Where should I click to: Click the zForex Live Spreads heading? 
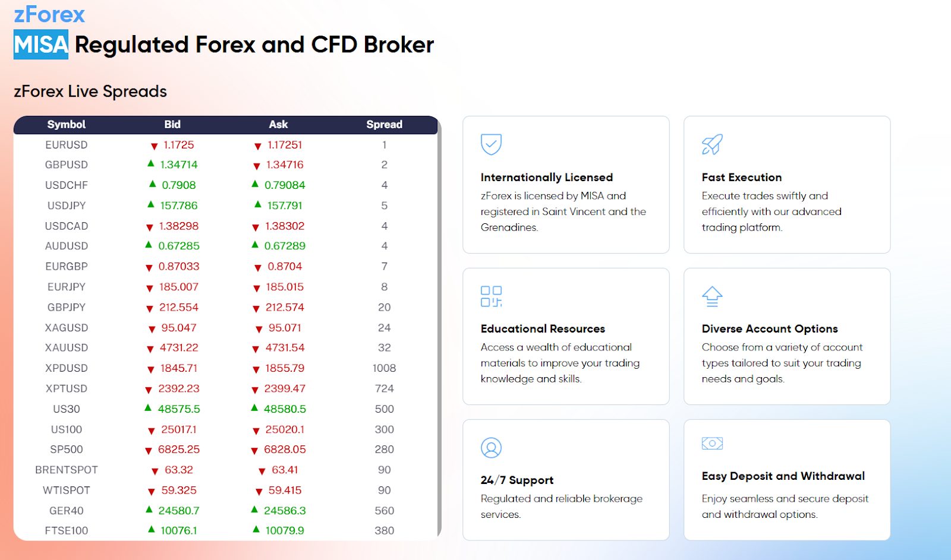coord(90,91)
